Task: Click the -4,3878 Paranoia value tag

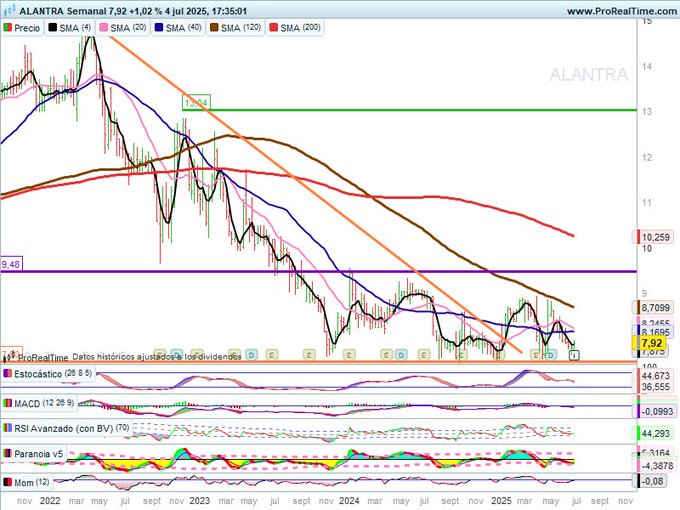Action: (x=656, y=465)
